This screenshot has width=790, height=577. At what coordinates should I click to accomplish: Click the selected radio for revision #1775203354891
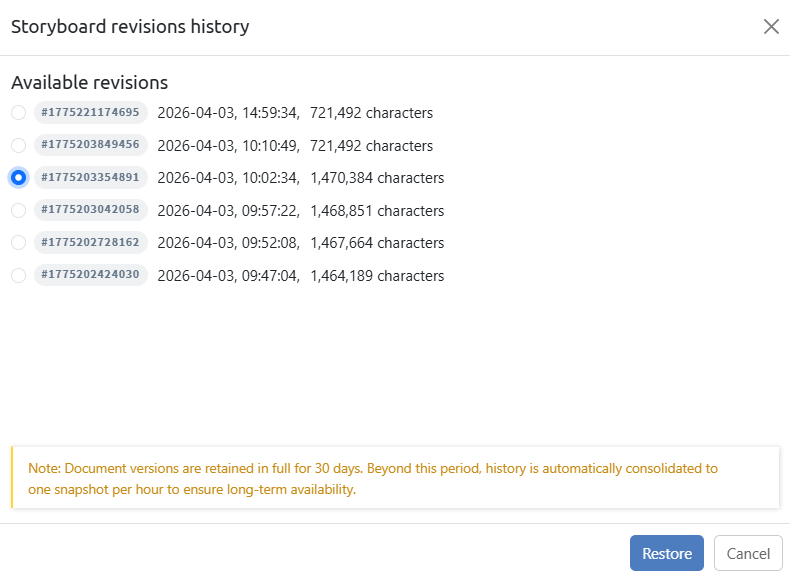[18, 178]
